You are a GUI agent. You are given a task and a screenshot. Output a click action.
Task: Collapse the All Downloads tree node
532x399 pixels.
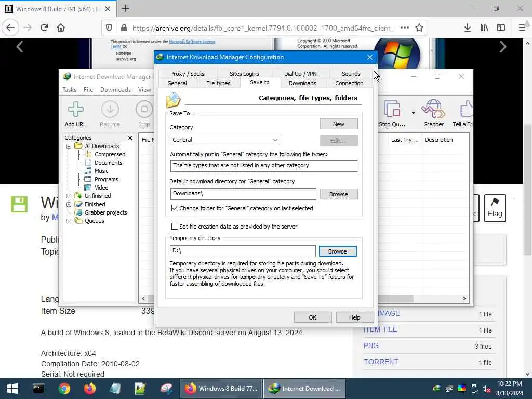[69, 146]
